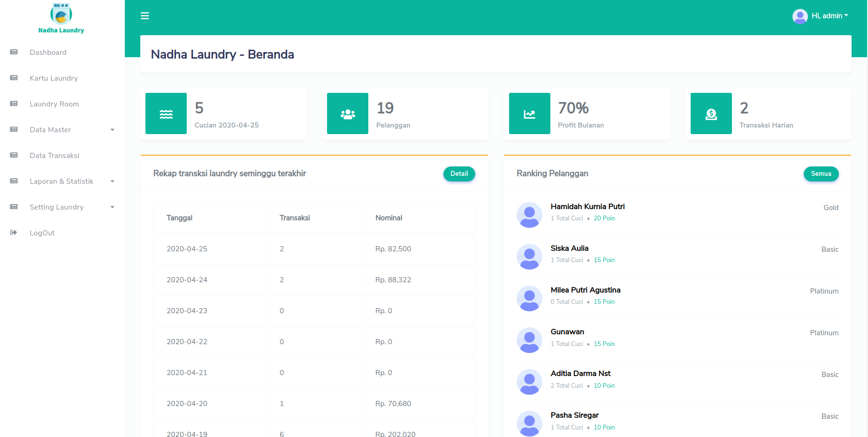This screenshot has width=868, height=437.
Task: Click the Transaksi Harian money icon
Action: [x=711, y=113]
